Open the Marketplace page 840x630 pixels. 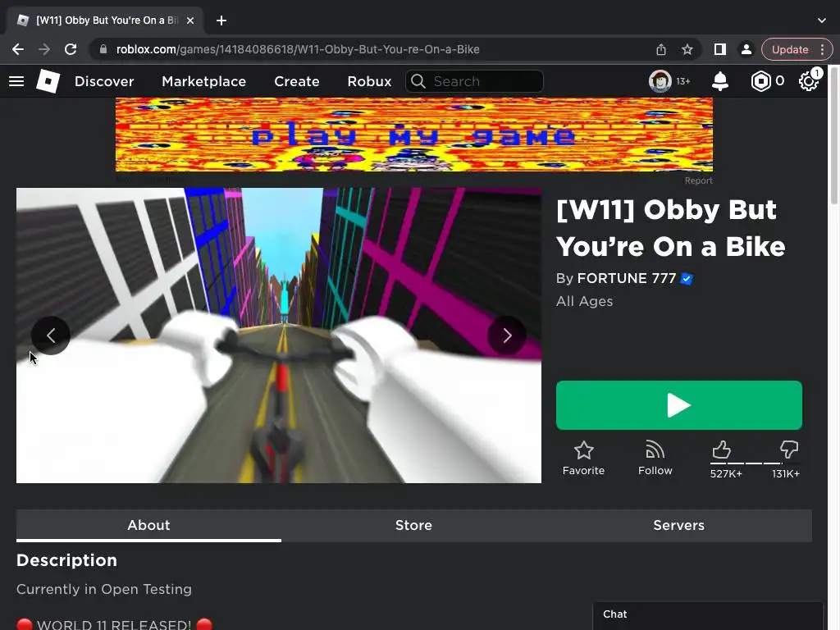pyautogui.click(x=204, y=81)
